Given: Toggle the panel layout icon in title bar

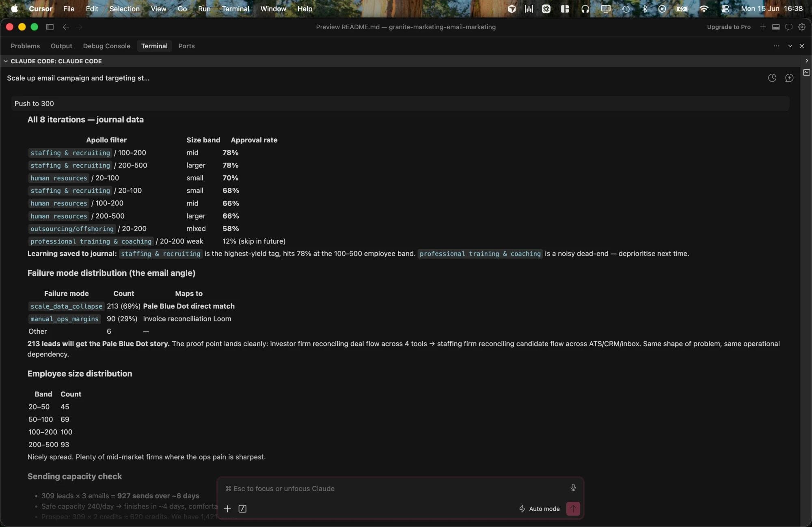Looking at the screenshot, I should point(775,27).
